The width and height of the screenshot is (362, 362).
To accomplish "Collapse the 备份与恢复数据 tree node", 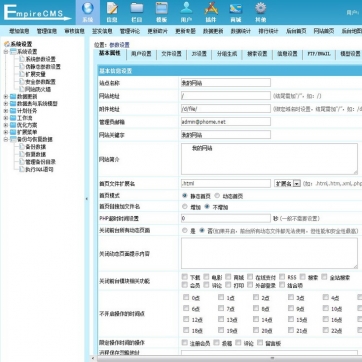I will click(x=6, y=139).
